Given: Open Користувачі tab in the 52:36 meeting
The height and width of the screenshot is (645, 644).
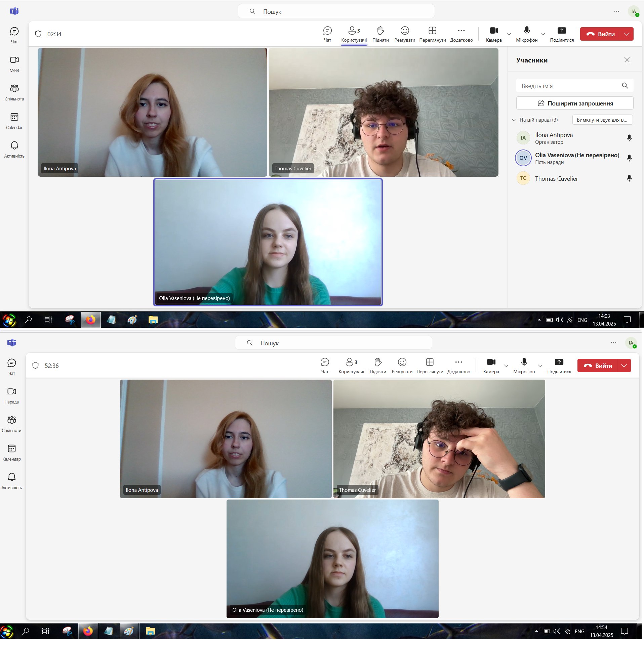Looking at the screenshot, I should pyautogui.click(x=351, y=365).
